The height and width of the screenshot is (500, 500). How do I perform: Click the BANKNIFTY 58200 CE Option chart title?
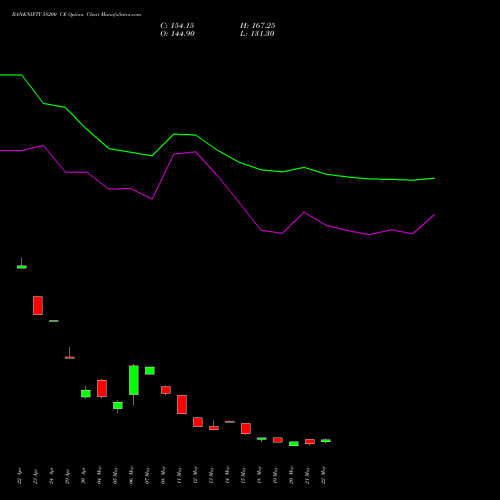coord(76,15)
